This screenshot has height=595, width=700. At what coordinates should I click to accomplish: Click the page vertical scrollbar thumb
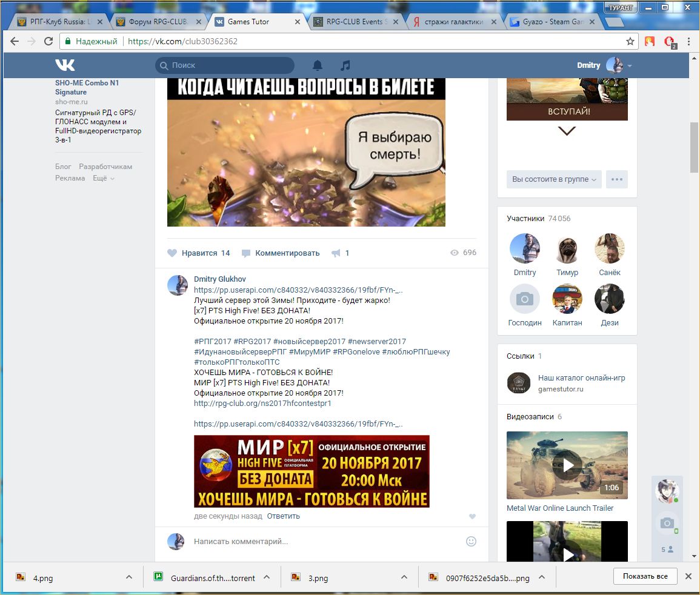tap(694, 147)
